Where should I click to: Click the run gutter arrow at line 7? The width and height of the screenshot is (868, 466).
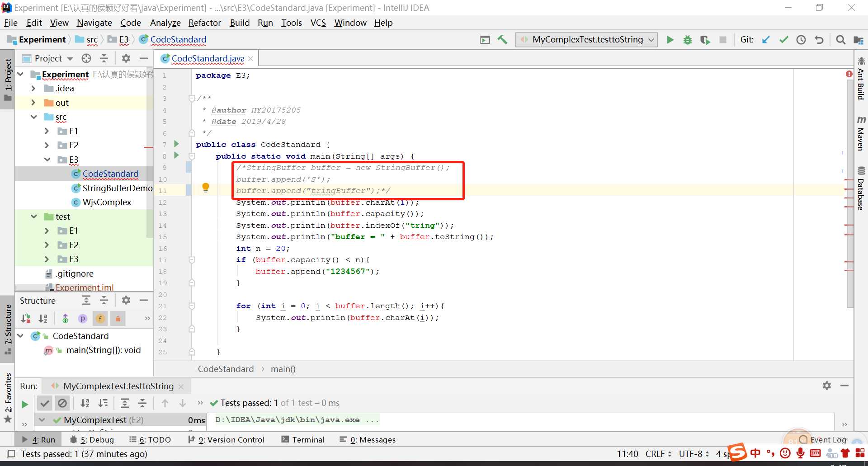click(177, 144)
